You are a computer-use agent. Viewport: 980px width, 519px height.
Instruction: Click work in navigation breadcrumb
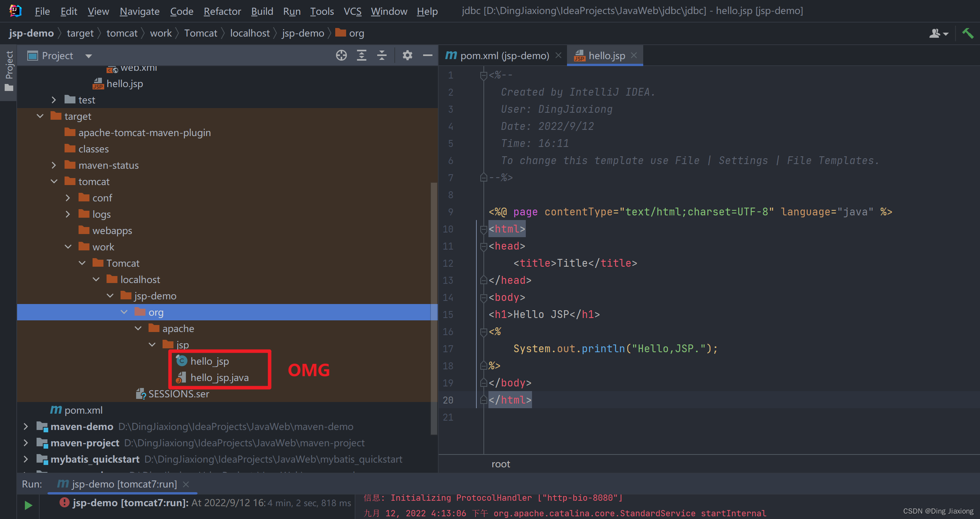click(161, 33)
